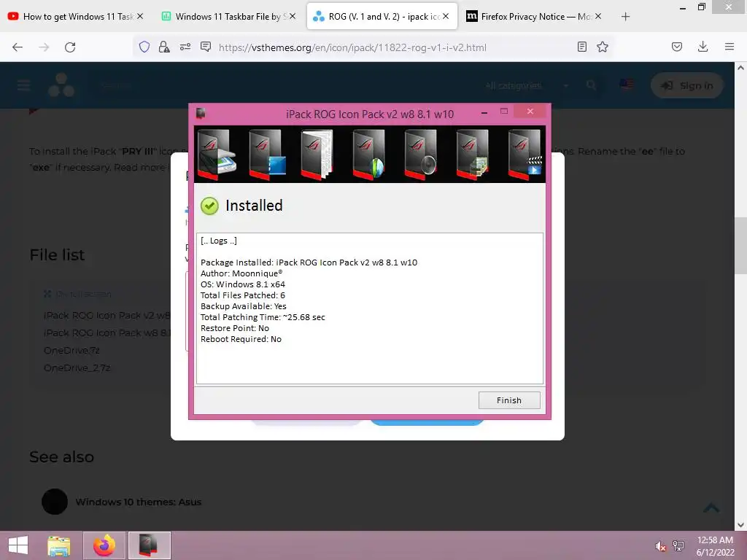Open 'Windows 10 themes: Asus' link
747x560 pixels.
pyautogui.click(x=138, y=502)
